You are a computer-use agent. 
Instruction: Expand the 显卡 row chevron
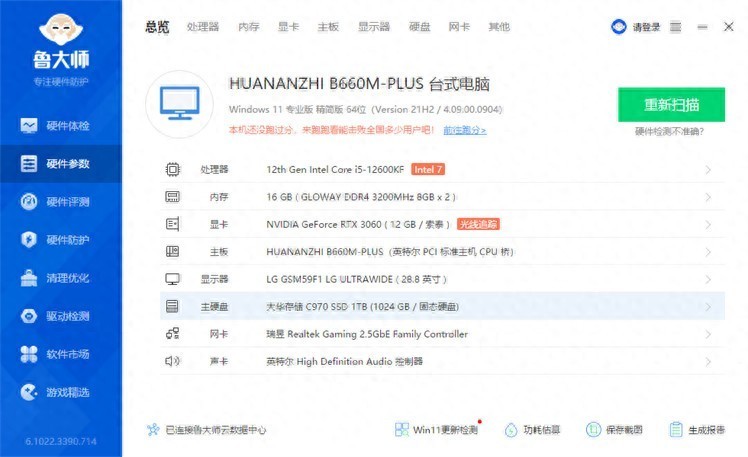pyautogui.click(x=708, y=225)
